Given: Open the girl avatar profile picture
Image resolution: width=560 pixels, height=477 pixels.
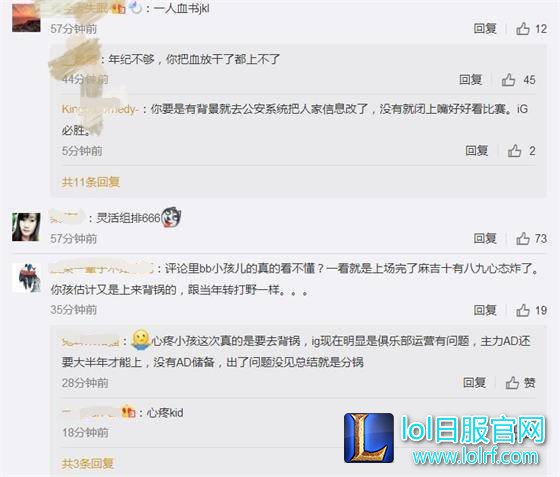Looking at the screenshot, I should point(26,227).
